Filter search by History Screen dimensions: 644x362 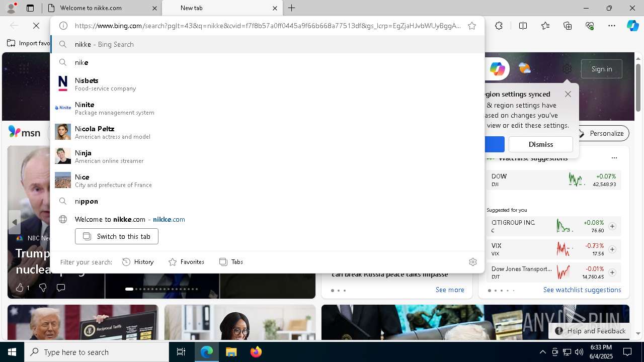click(x=138, y=262)
